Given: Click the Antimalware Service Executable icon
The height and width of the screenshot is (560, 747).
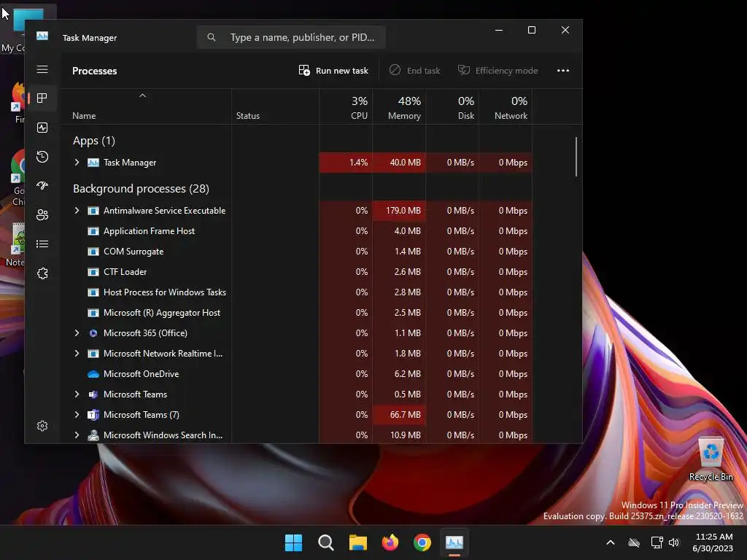Looking at the screenshot, I should click(93, 211).
